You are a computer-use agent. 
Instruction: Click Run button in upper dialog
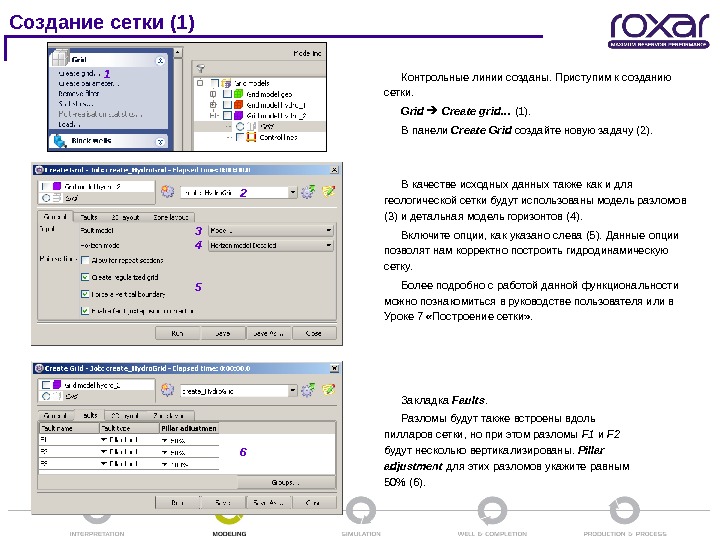pos(177,333)
